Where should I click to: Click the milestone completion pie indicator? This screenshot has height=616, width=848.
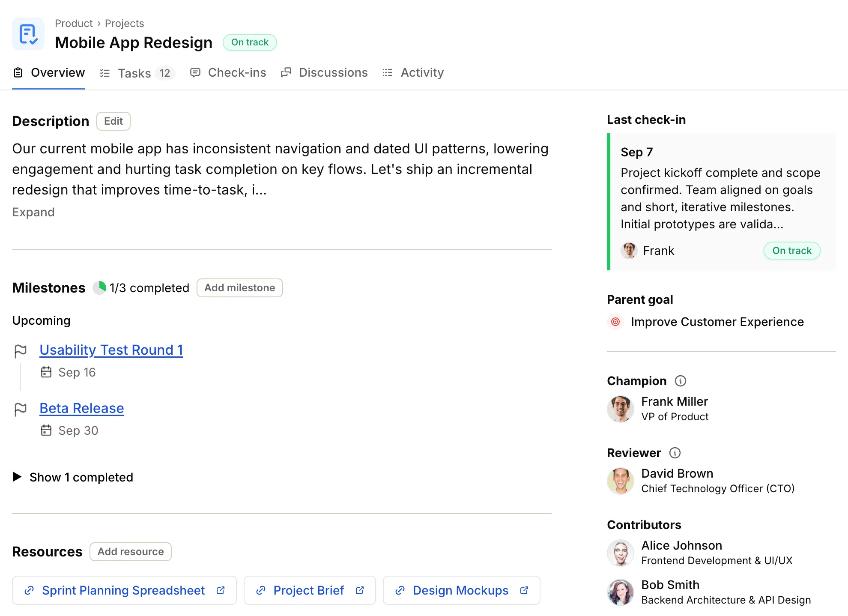(x=99, y=287)
